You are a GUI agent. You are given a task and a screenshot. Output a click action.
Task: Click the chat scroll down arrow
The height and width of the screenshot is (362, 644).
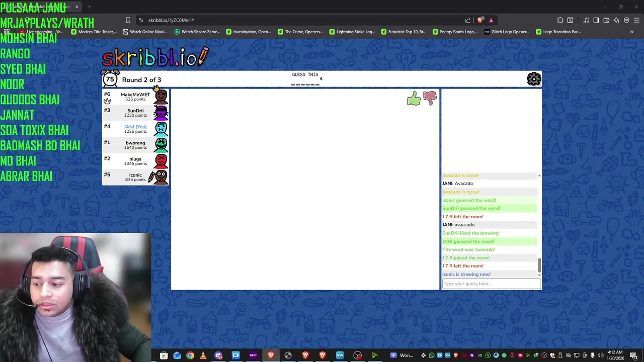tap(539, 275)
